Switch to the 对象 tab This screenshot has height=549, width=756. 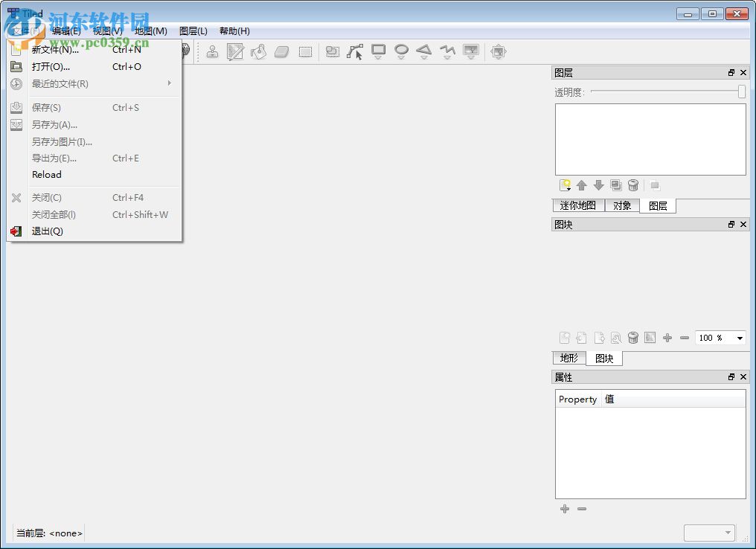coord(622,205)
